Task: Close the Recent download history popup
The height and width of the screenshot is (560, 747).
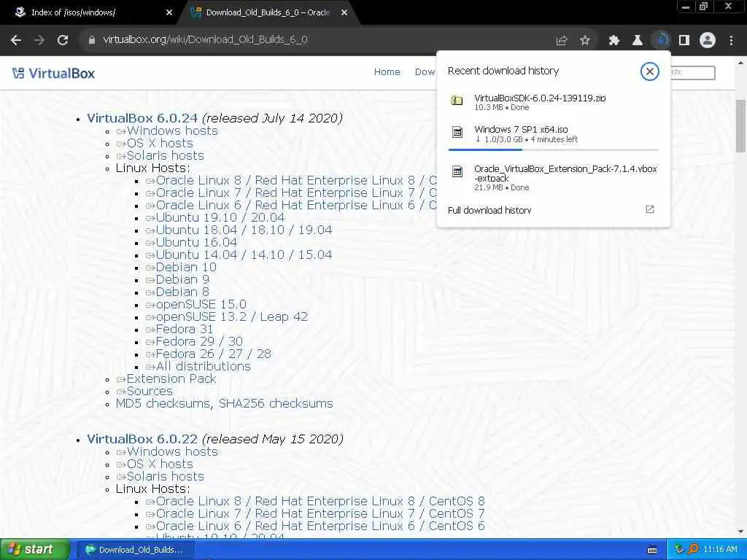Action: (x=649, y=71)
